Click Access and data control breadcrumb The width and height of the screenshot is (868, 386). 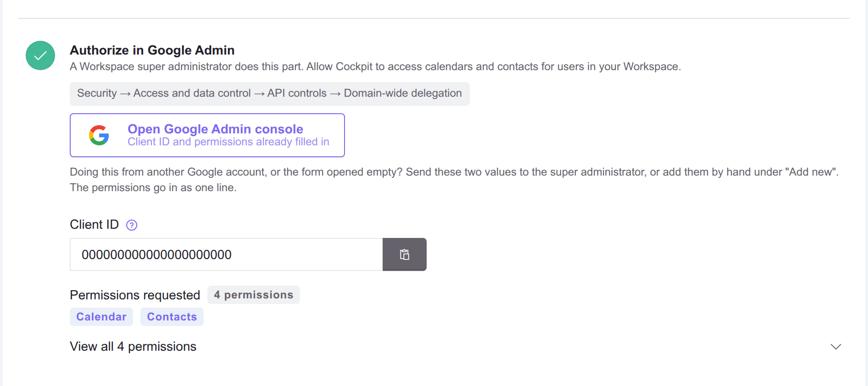(192, 93)
